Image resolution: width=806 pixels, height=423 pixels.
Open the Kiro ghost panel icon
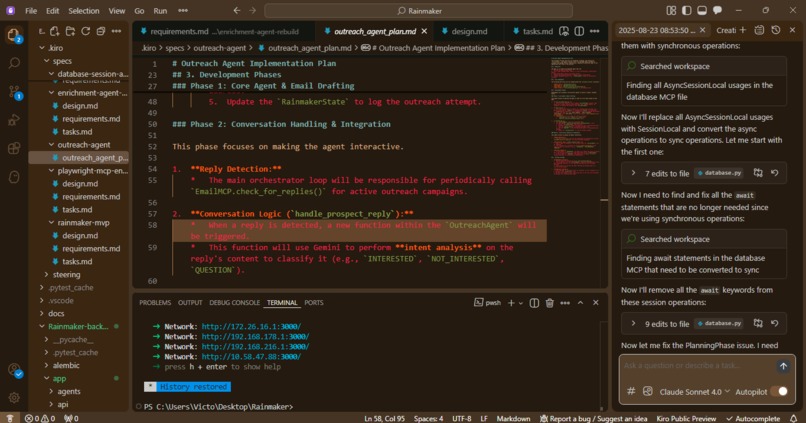coord(14,177)
